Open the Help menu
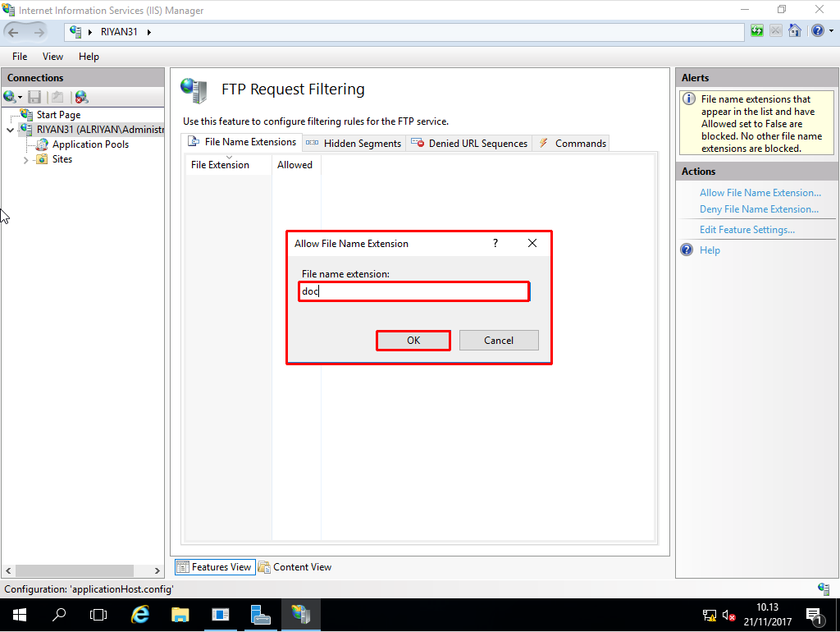The width and height of the screenshot is (840, 632). 89,57
